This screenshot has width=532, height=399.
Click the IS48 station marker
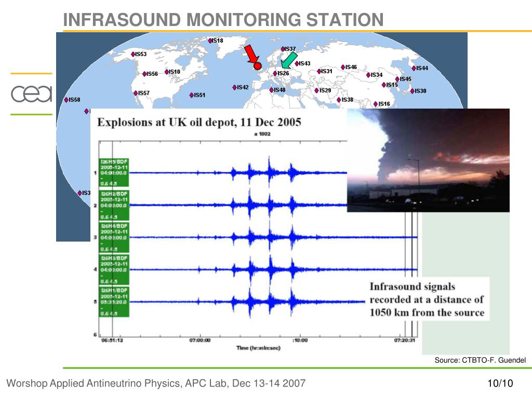click(x=272, y=90)
